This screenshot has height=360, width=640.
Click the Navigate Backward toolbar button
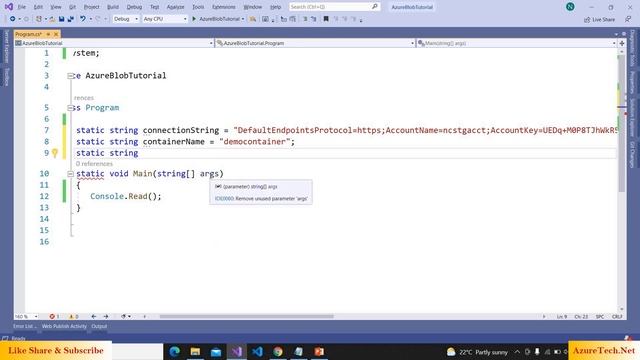coord(13,19)
